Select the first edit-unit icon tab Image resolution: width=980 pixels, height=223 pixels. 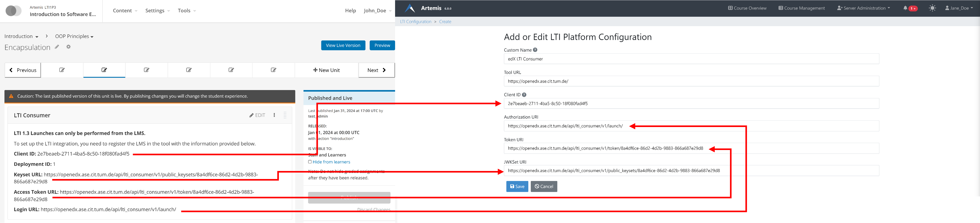62,70
